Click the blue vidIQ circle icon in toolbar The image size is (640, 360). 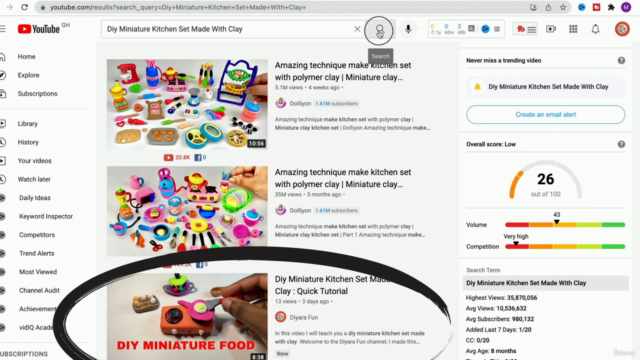pyautogui.click(x=485, y=29)
